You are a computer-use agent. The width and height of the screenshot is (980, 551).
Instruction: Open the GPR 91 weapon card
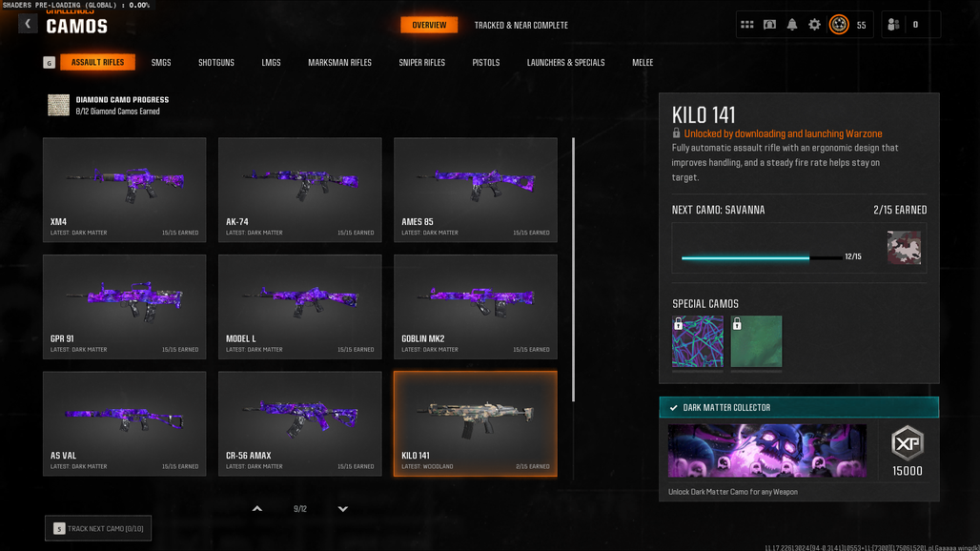point(124,307)
